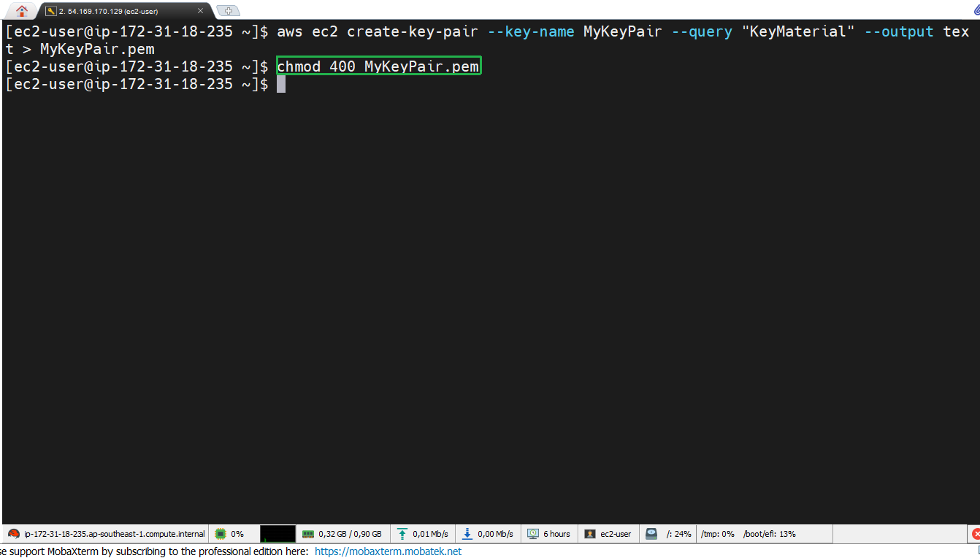
Task: Click the ec2-user label in status bar
Action: tap(616, 534)
